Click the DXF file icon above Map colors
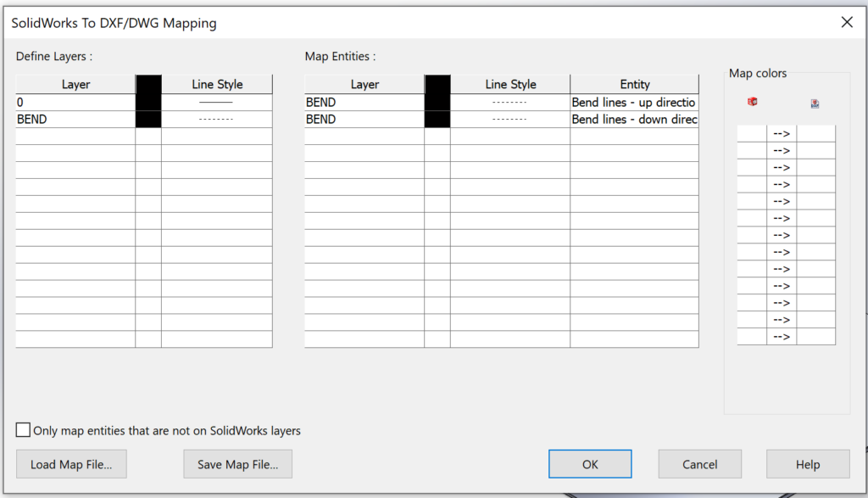This screenshot has height=498, width=868. click(815, 102)
